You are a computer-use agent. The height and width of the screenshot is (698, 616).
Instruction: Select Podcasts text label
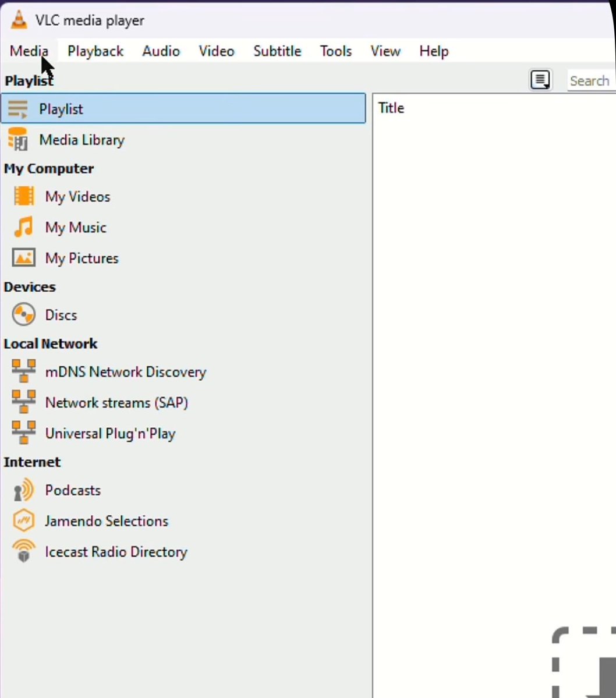point(73,491)
